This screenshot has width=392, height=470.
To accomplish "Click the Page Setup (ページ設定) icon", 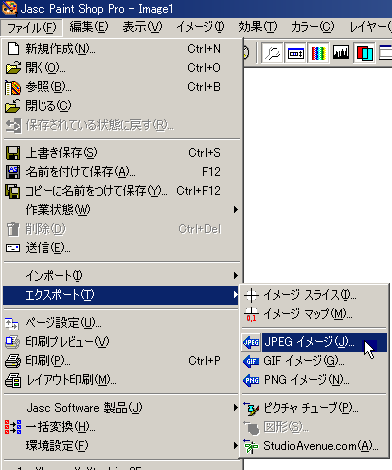I will 12,323.
